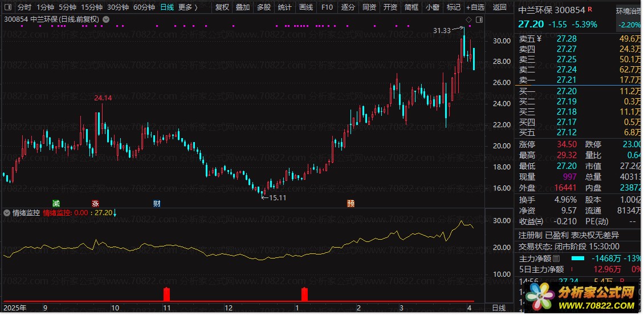Click the 24.14 peak price label
Viewport: 644px width, 315px height.
tap(103, 98)
